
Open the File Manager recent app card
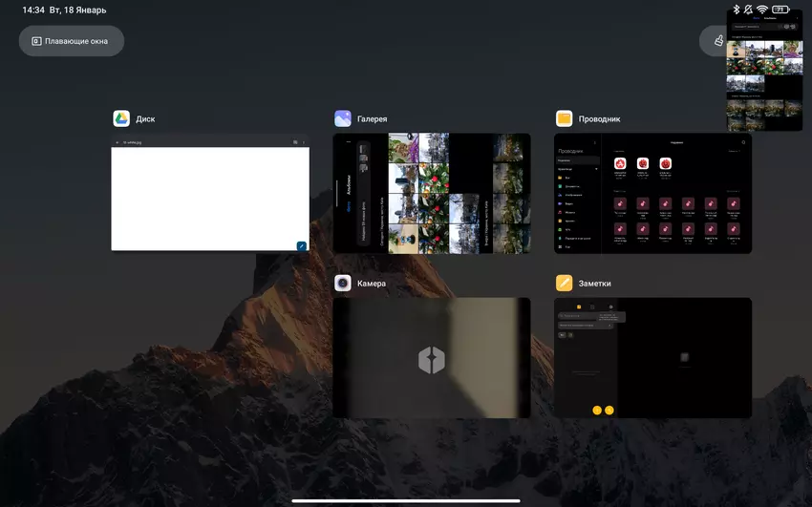(652, 194)
